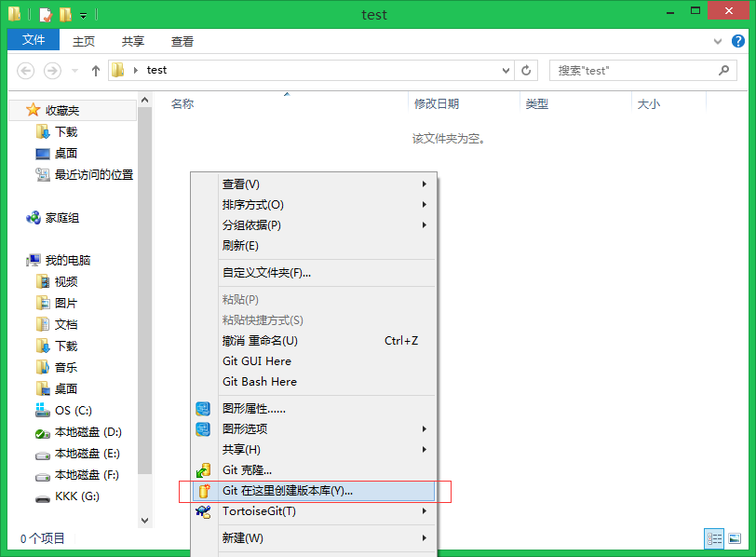756x557 pixels.
Task: Select Git GUI Here menu entry
Action: point(257,361)
